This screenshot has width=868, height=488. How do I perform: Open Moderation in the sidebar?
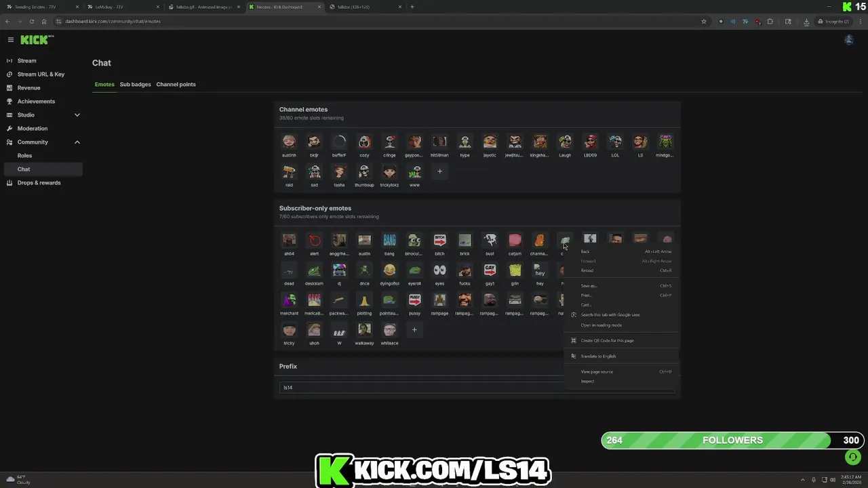43,129
